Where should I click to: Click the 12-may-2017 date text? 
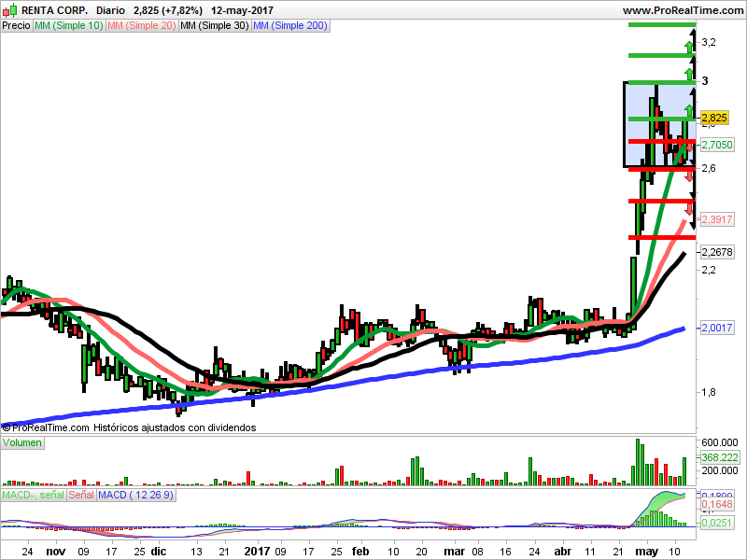[x=242, y=10]
